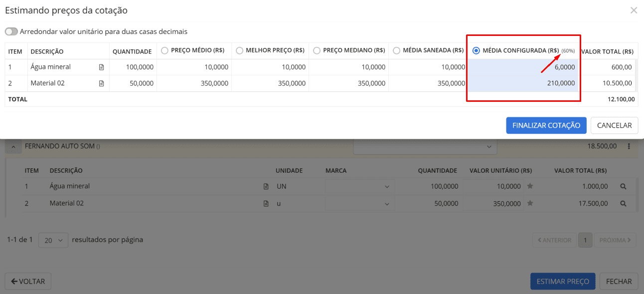Click unit value field for Material 02
This screenshot has height=294, width=644.
(493, 204)
